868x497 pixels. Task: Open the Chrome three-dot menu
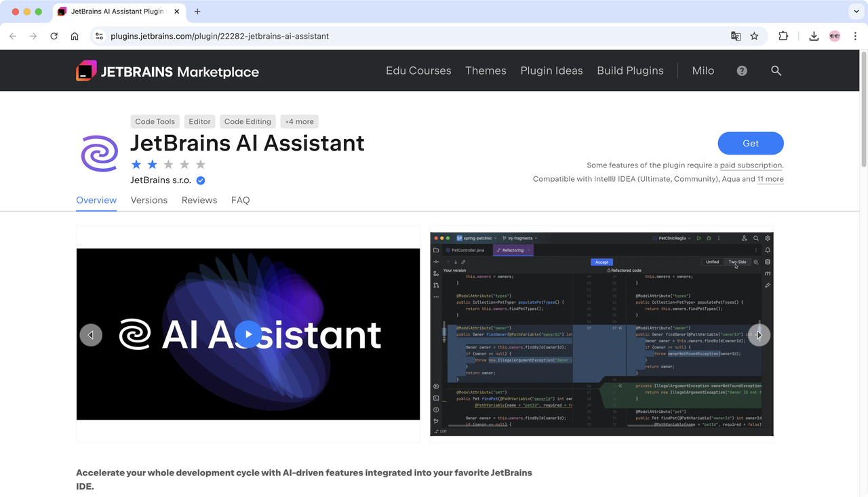coord(855,36)
